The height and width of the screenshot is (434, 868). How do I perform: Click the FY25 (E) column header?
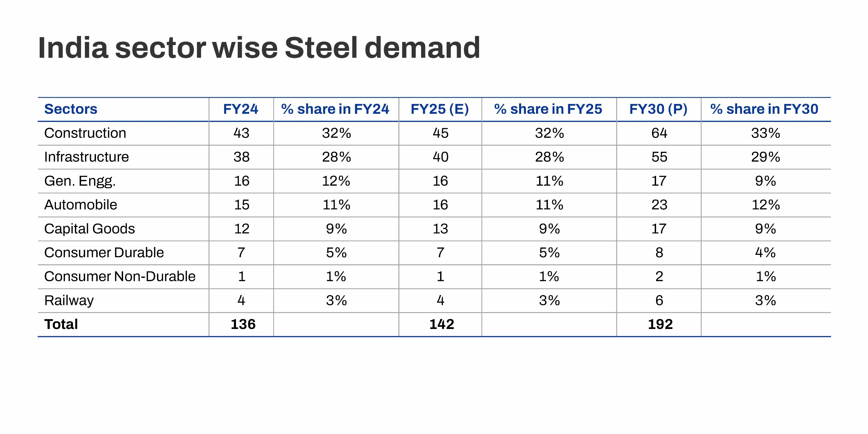[440, 109]
